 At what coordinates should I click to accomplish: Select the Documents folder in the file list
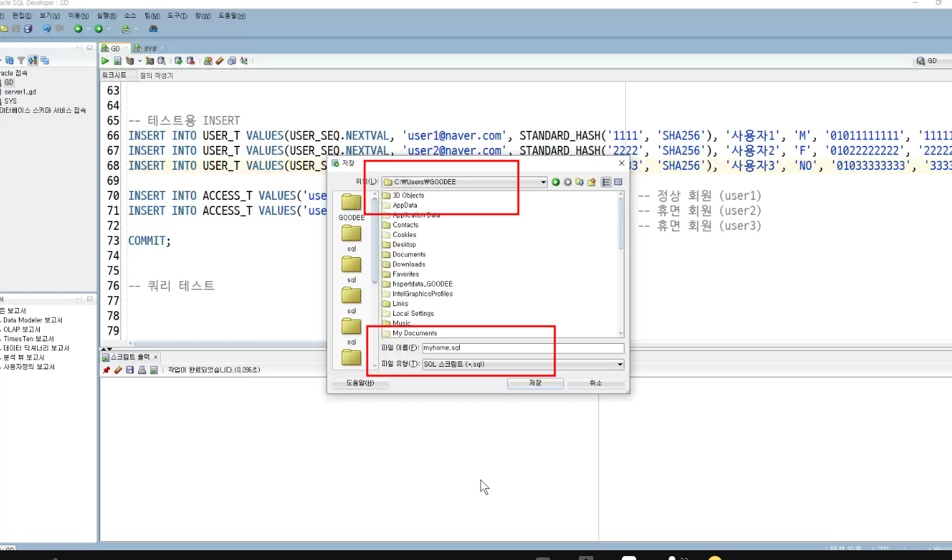point(404,255)
